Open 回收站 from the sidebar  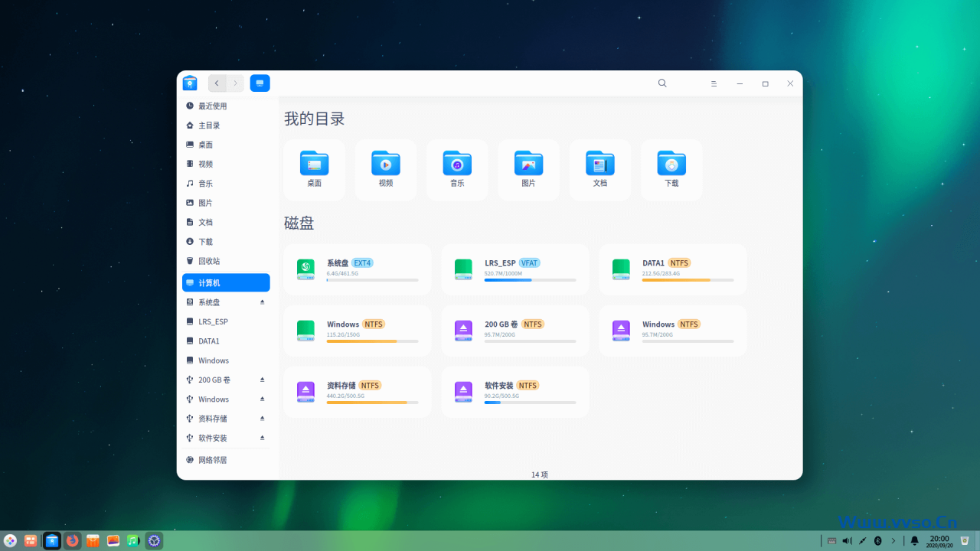(209, 261)
